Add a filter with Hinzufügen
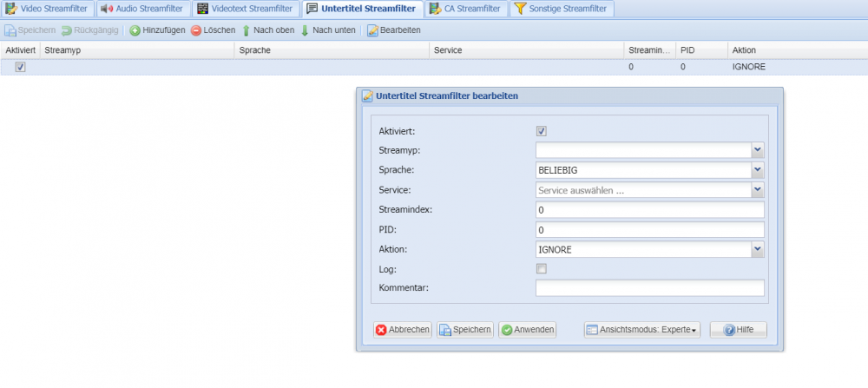 point(157,30)
